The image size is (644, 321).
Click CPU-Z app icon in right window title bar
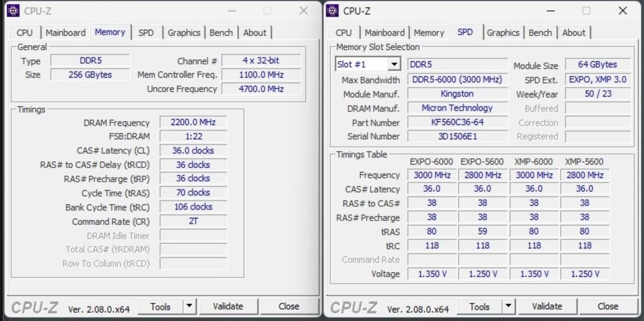point(333,11)
